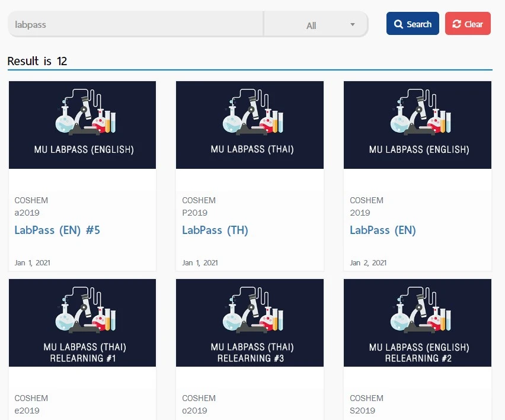
Task: Open the "All" category dropdown
Action: point(316,25)
